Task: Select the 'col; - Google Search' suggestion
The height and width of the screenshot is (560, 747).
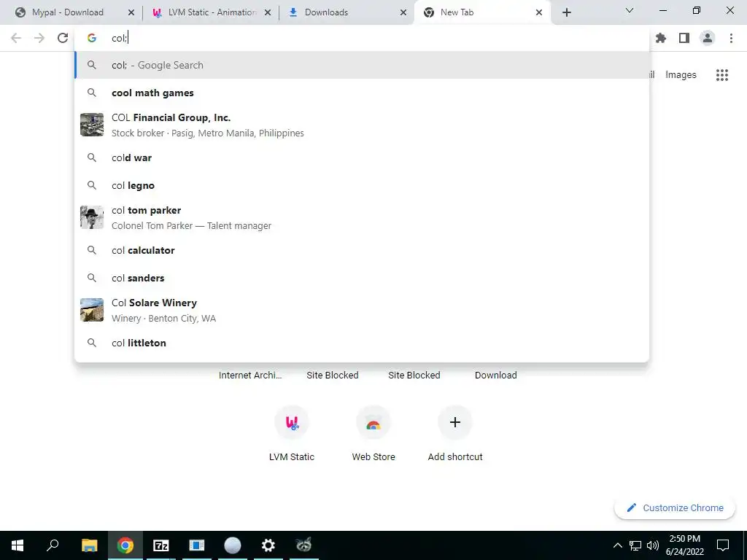Action: [x=362, y=65]
